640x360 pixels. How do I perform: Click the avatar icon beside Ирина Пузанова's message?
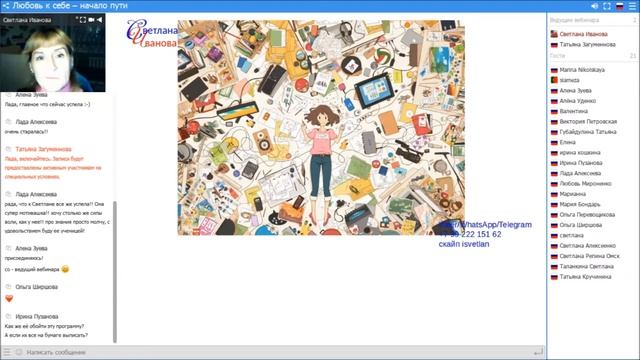click(8, 316)
